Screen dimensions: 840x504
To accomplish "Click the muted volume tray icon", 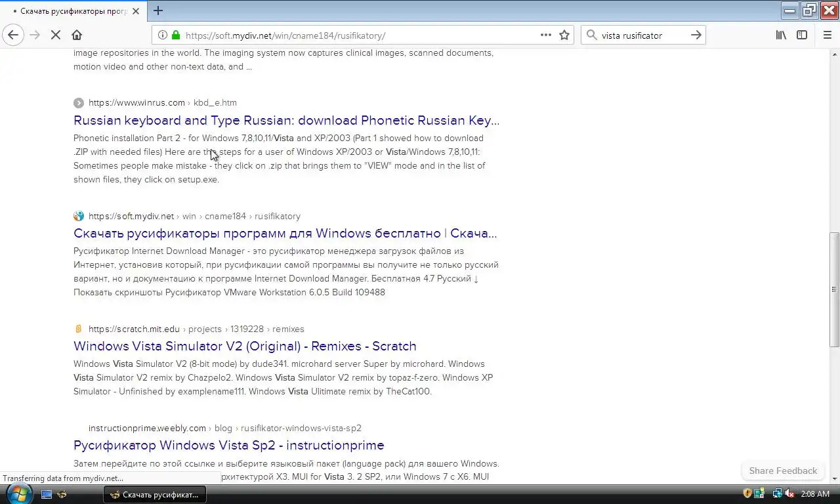I will (x=790, y=493).
